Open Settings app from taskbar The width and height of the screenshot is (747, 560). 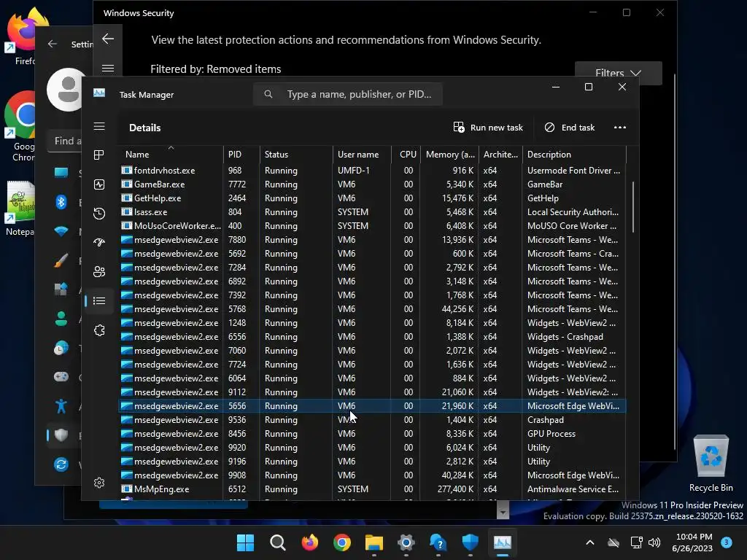(x=406, y=542)
